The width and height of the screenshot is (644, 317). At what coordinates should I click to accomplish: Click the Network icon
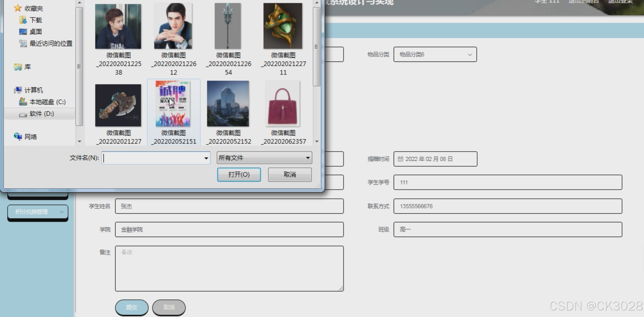(x=18, y=137)
